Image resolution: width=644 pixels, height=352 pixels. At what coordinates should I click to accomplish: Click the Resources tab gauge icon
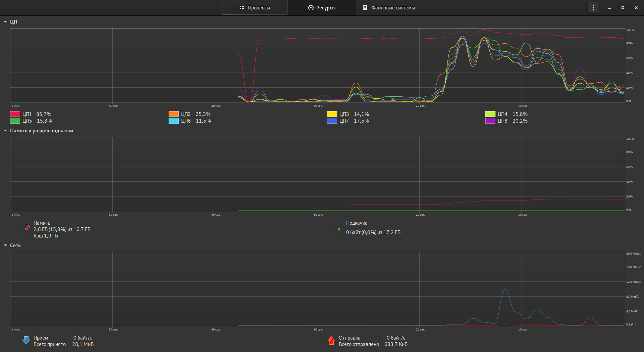(311, 7)
